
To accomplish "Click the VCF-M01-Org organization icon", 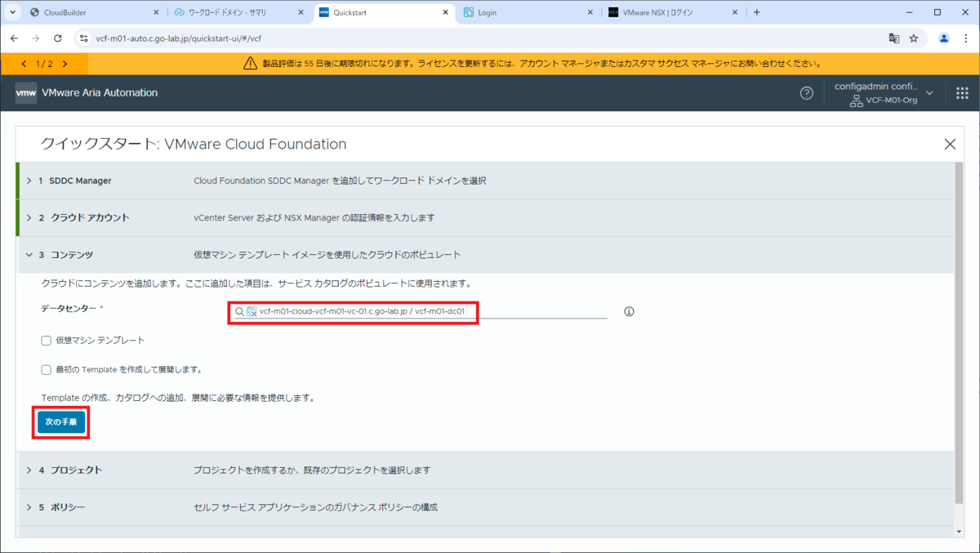I will 857,100.
